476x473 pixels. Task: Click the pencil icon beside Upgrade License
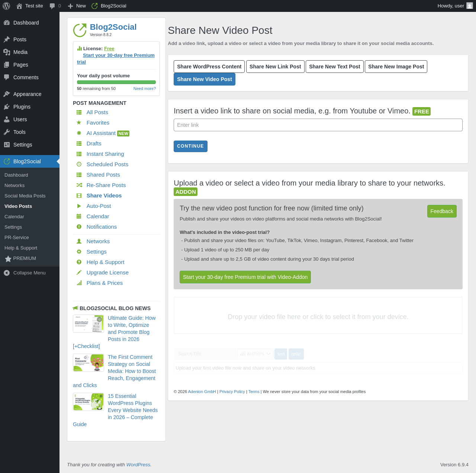79,273
